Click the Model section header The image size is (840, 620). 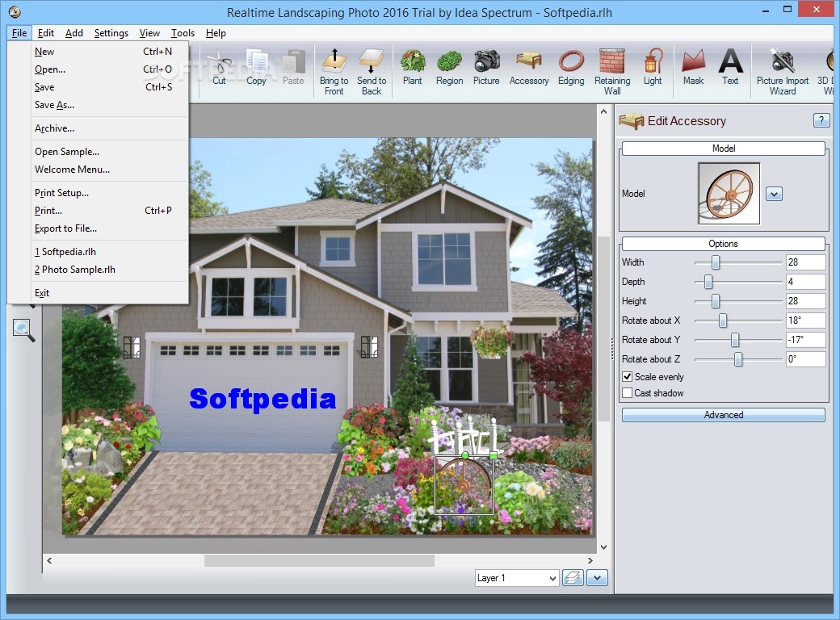[x=723, y=149]
